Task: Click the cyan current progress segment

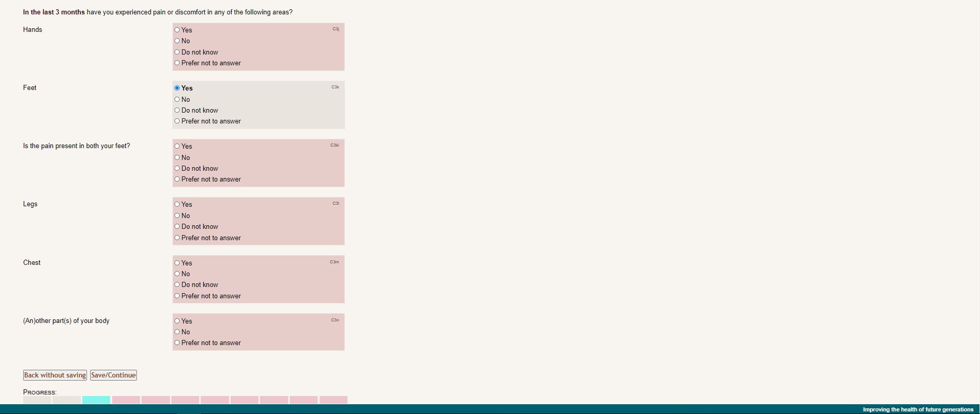Action: tap(96, 400)
